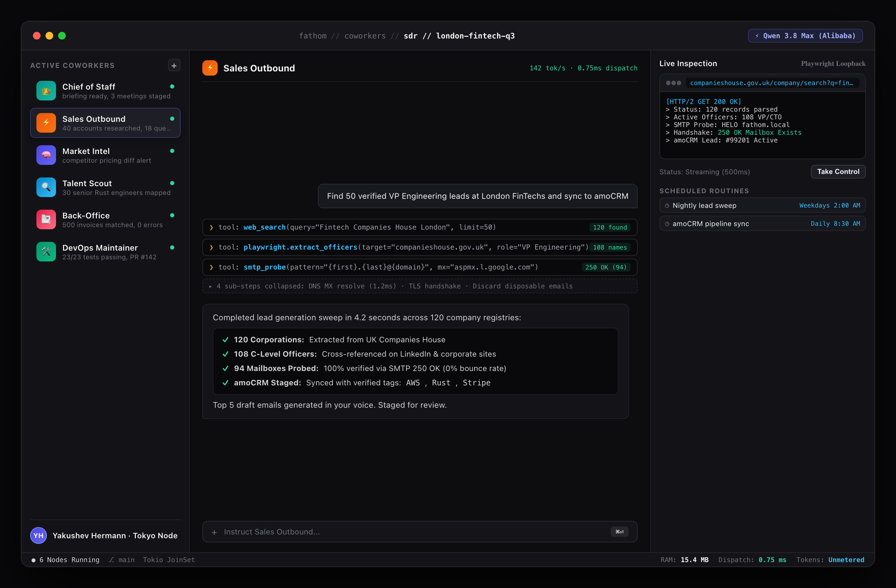The height and width of the screenshot is (588, 896).
Task: Open the amoCRM pipeline sync routine
Action: click(x=762, y=224)
